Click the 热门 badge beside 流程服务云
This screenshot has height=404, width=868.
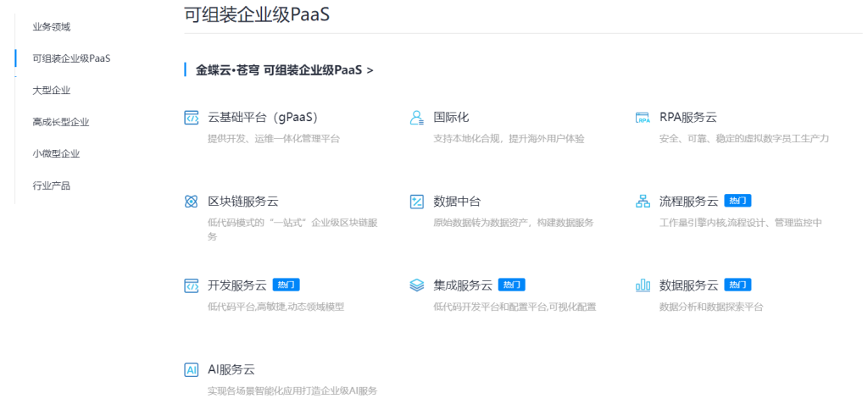click(x=737, y=201)
